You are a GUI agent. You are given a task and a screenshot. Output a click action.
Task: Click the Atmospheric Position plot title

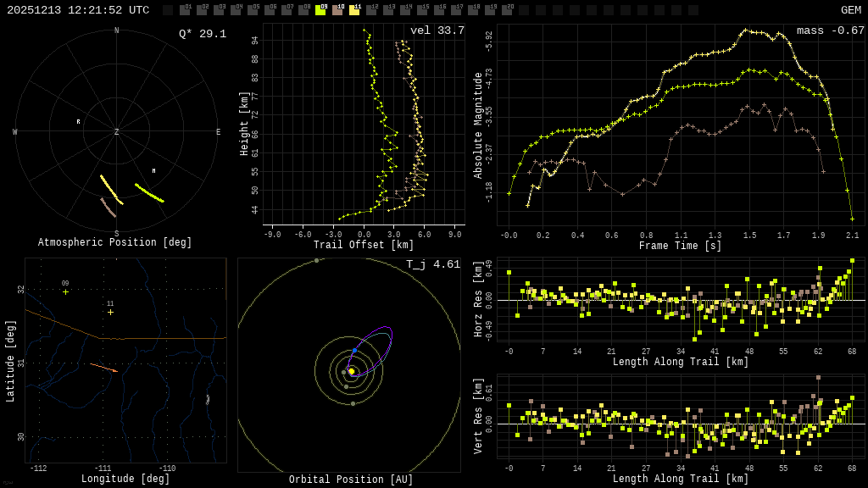pyautogui.click(x=115, y=243)
